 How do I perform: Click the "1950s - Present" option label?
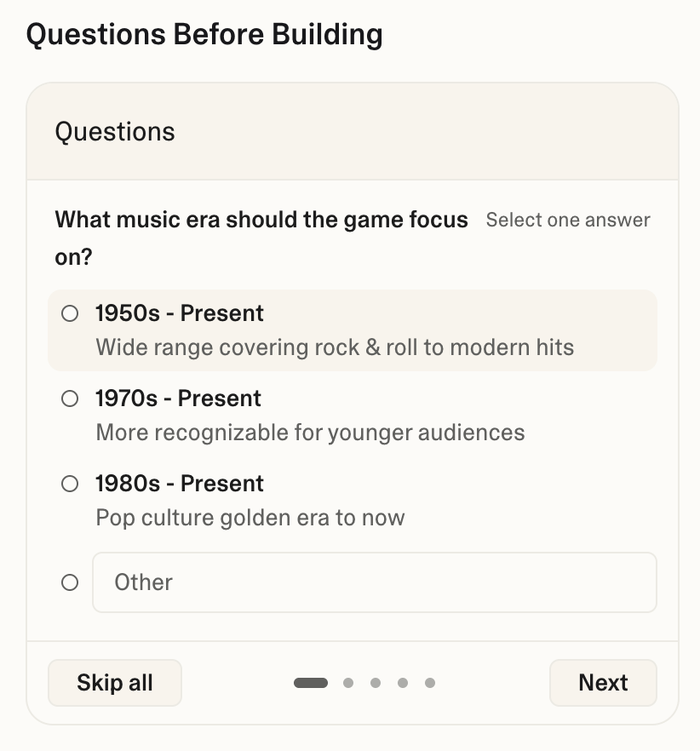pos(180,313)
